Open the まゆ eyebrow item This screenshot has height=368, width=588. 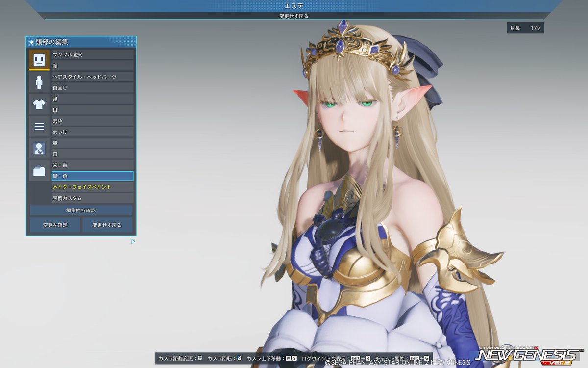93,121
